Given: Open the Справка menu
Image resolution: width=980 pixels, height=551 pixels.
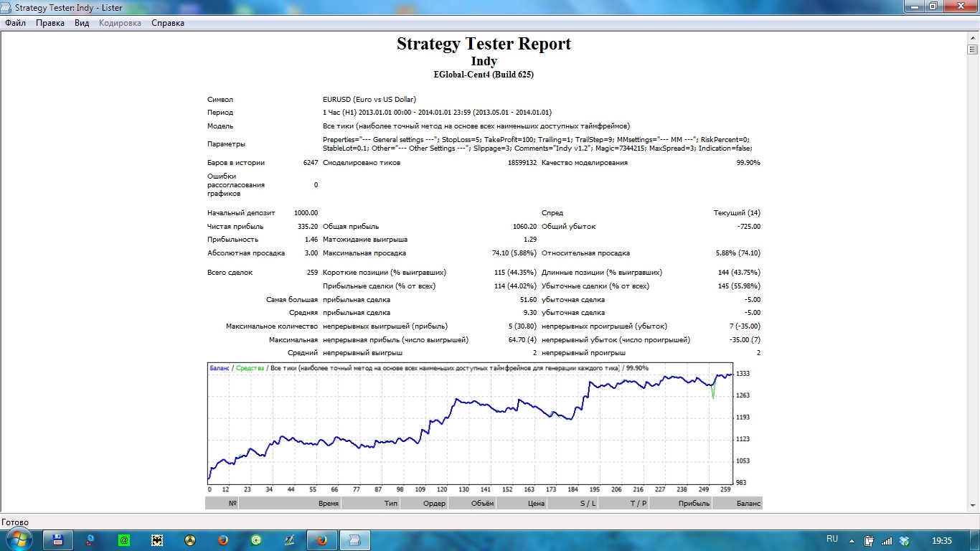Looking at the screenshot, I should coord(168,23).
